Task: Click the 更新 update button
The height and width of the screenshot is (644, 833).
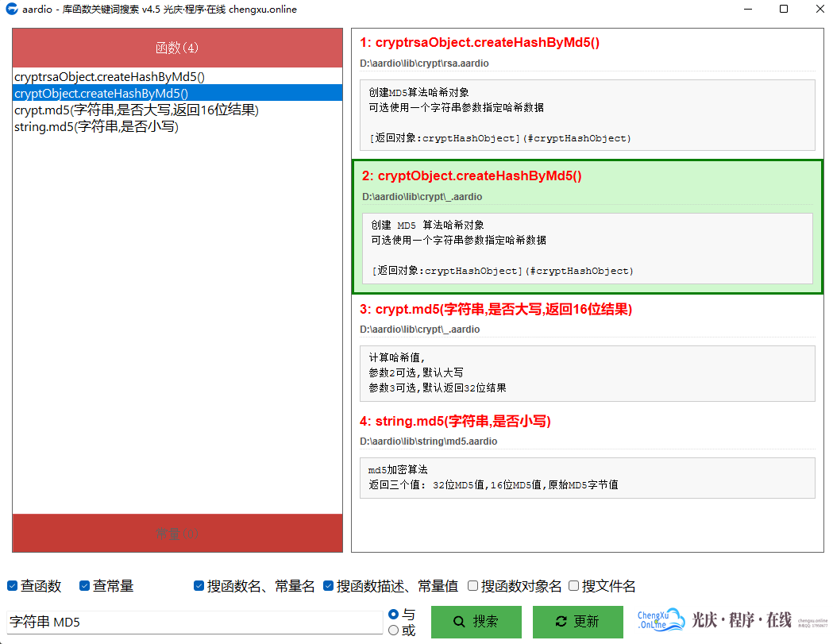Action: point(578,622)
